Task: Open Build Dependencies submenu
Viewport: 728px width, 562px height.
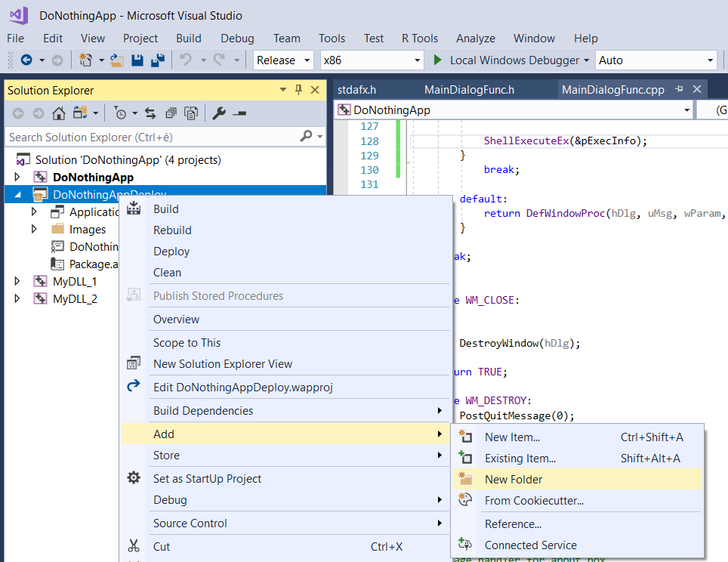Action: 285,411
